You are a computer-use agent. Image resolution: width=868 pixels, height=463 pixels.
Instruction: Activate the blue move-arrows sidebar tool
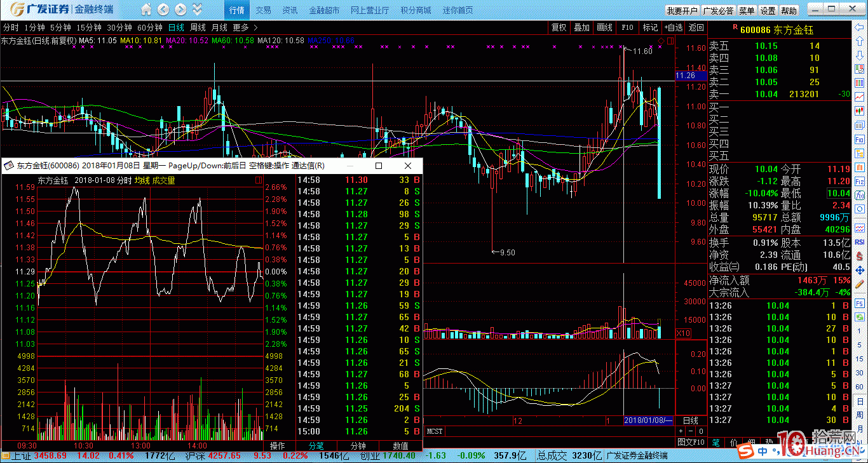859,270
